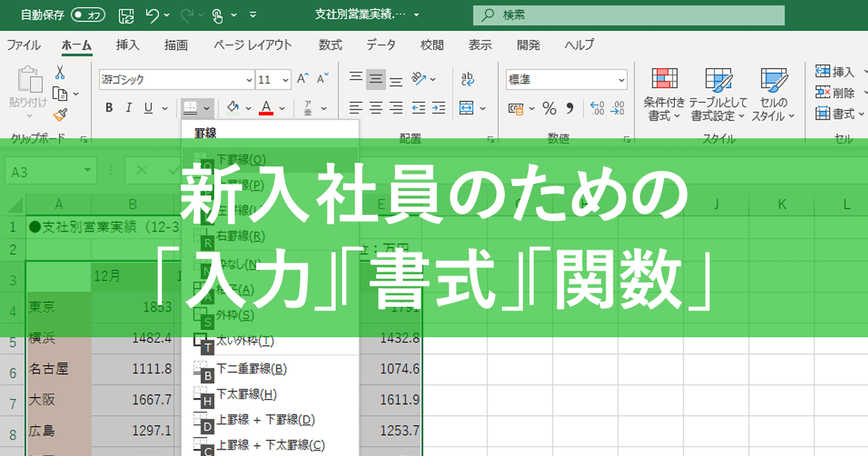The image size is (868, 456).
Task: Click the merge and center icon
Action: point(467,108)
